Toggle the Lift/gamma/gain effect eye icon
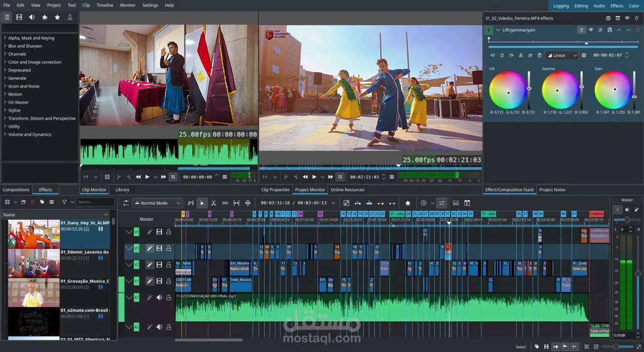This screenshot has height=352, width=644. (x=591, y=30)
